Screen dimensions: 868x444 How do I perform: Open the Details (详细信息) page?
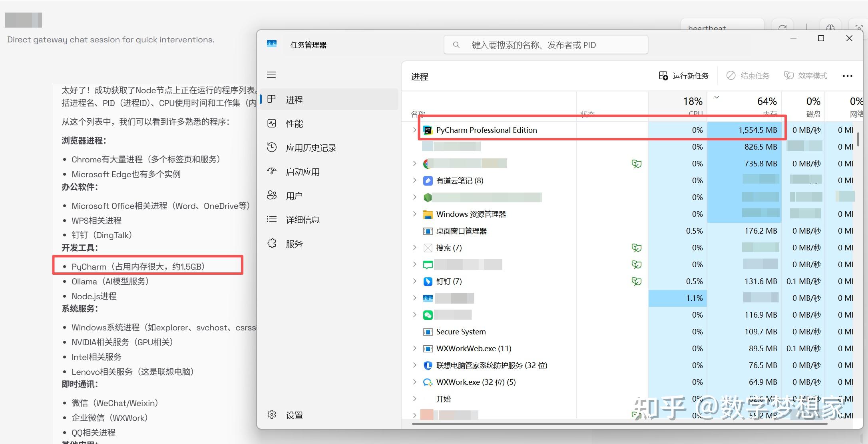[303, 220]
